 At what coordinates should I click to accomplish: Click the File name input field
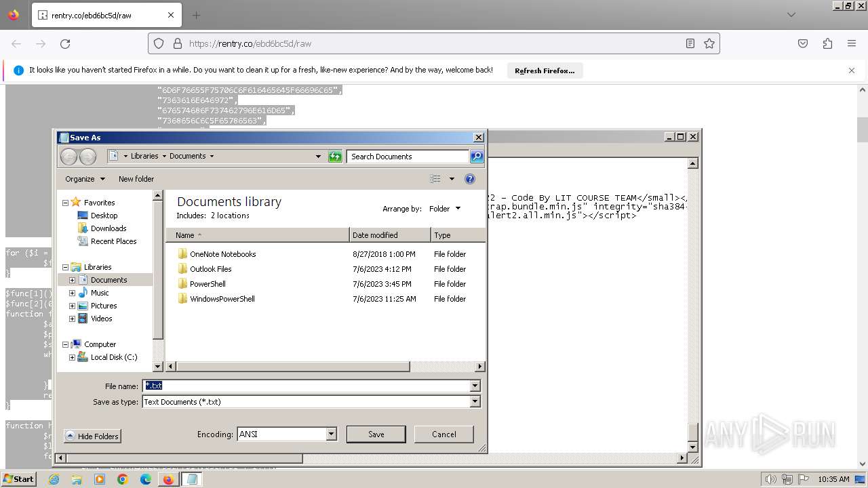click(307, 386)
